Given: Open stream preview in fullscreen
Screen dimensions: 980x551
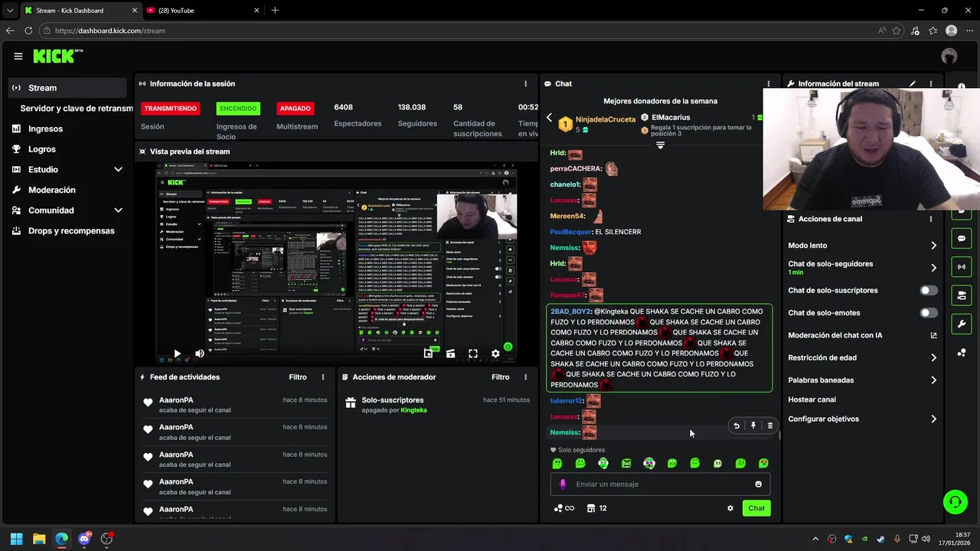Looking at the screenshot, I should pos(473,354).
